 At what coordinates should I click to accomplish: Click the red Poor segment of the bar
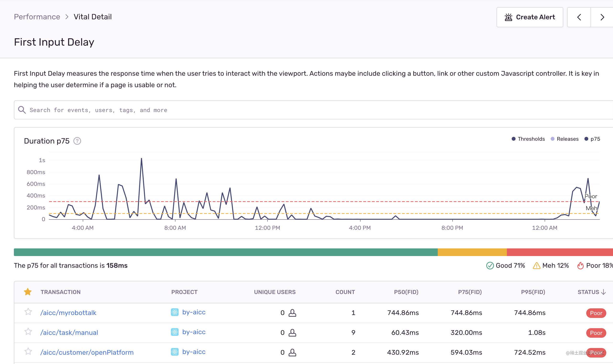[x=560, y=252]
